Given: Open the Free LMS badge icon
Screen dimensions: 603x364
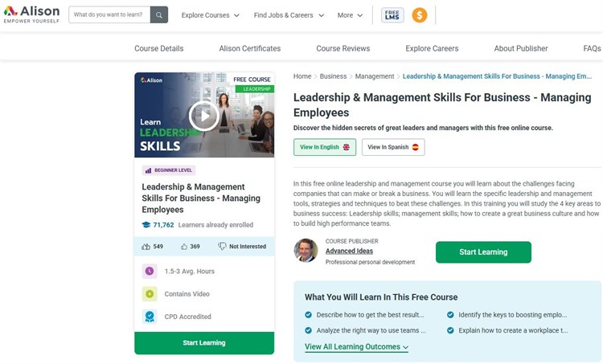Looking at the screenshot, I should tap(392, 15).
